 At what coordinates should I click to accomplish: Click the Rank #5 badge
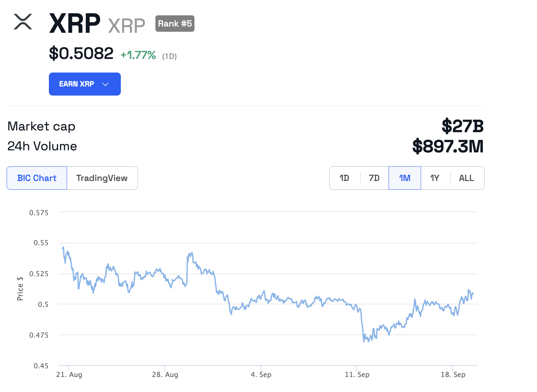click(x=175, y=23)
